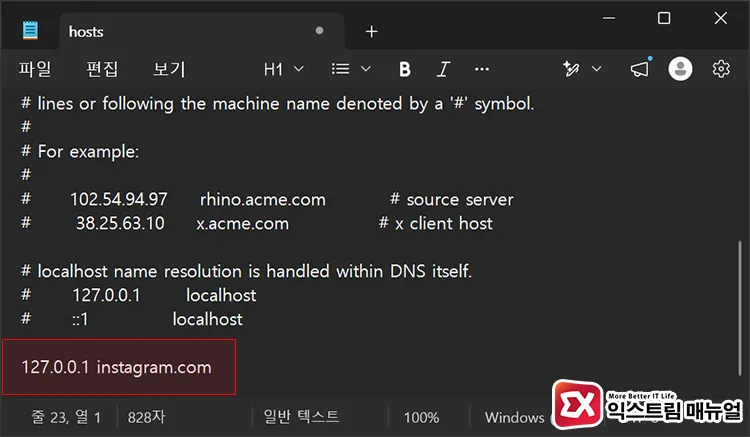Expand the H1 heading dropdown arrow
This screenshot has height=437, width=750.
(x=299, y=69)
